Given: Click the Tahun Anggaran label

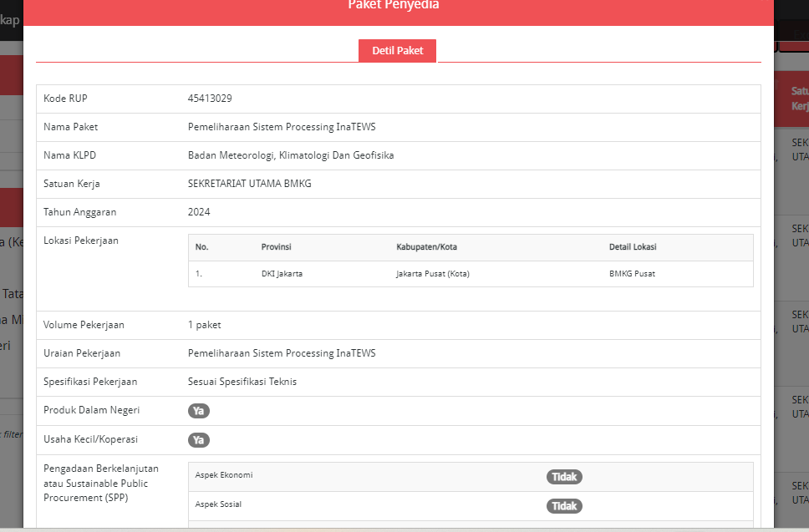Looking at the screenshot, I should [80, 212].
